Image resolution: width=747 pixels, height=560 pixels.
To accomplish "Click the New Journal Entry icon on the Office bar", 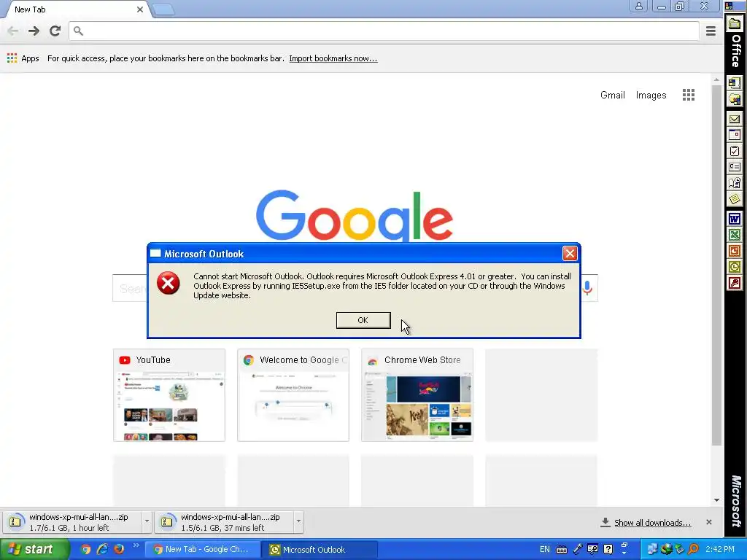I will [x=734, y=183].
